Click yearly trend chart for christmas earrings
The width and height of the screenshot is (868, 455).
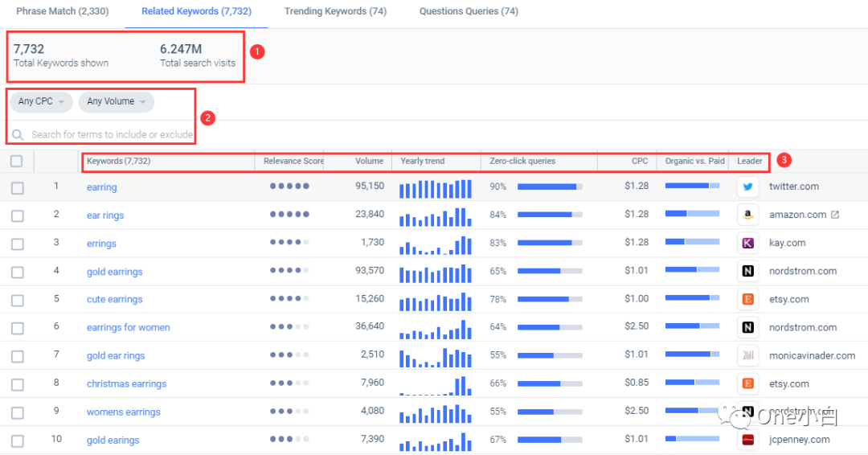click(436, 386)
